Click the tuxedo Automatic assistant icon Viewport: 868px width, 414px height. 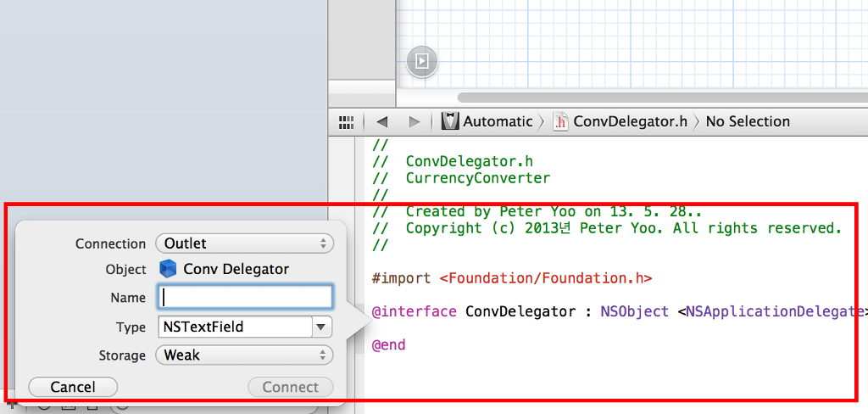click(450, 121)
